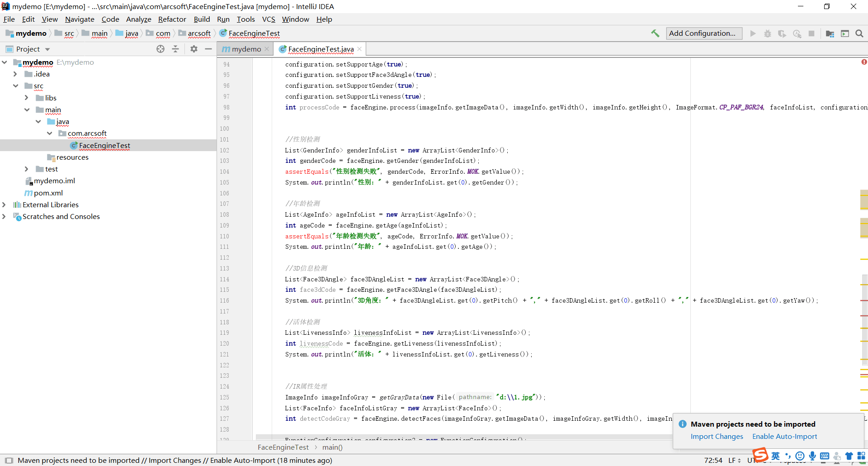Toggle the on-screen keyboard in the Sogou bar

(x=825, y=456)
